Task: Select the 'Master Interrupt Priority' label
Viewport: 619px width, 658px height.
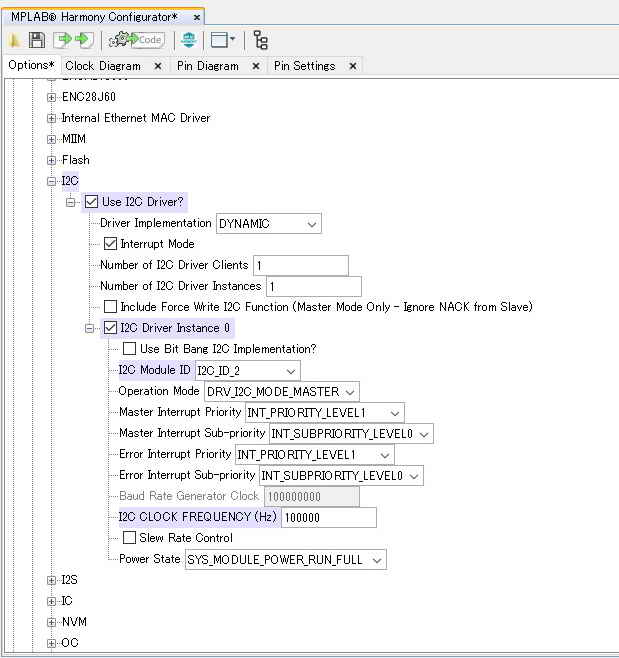Action: coord(180,412)
